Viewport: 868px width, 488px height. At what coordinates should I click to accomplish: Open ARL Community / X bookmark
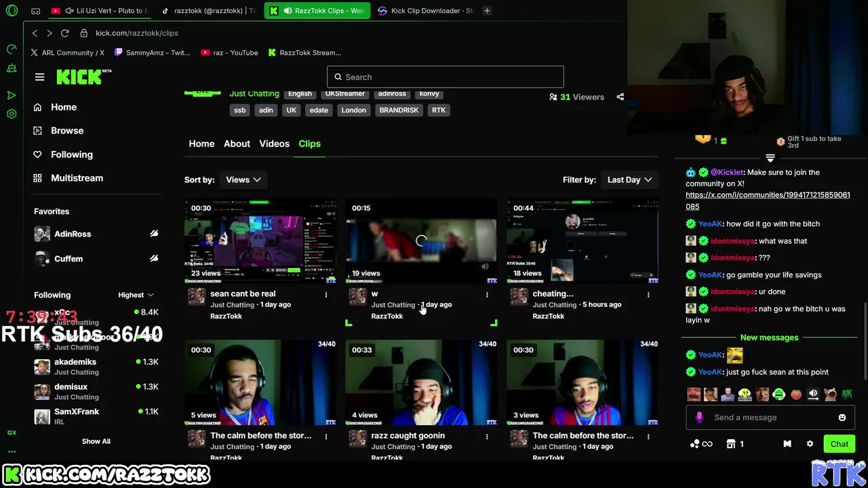click(x=67, y=52)
